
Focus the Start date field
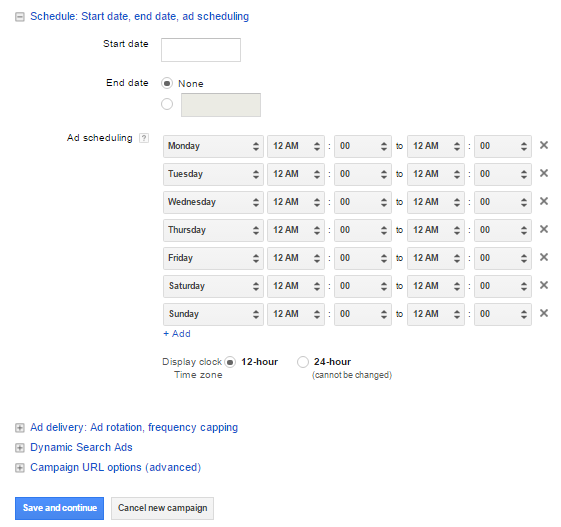pyautogui.click(x=201, y=50)
